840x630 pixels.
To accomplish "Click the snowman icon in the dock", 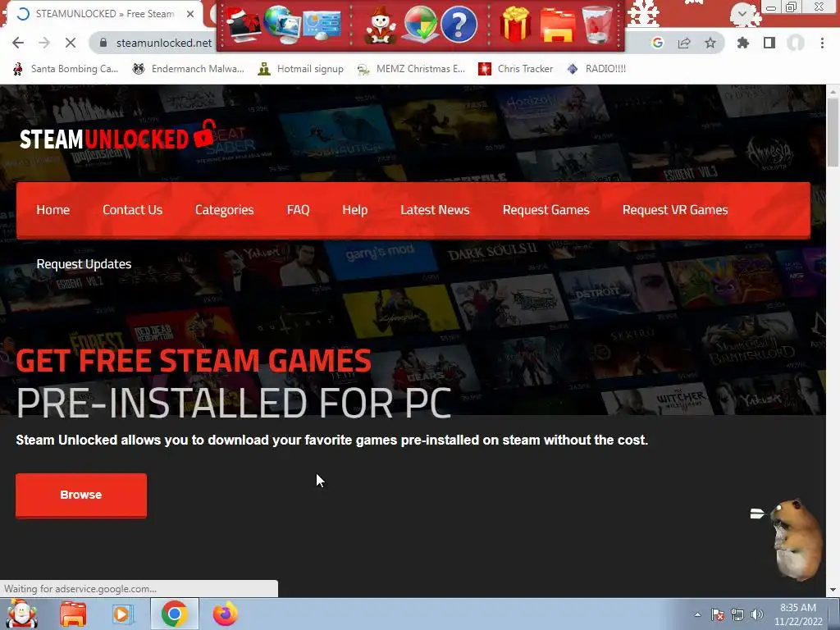I will [381, 24].
